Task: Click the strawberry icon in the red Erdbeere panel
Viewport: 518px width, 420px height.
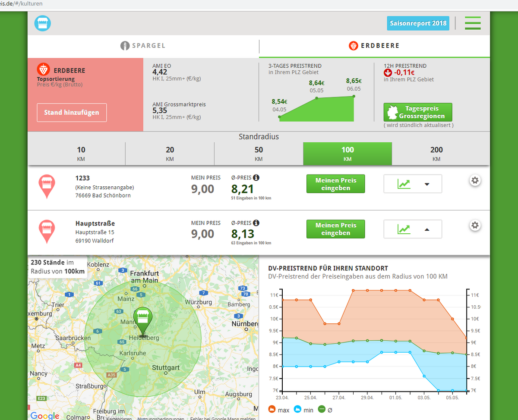Action: pyautogui.click(x=43, y=69)
